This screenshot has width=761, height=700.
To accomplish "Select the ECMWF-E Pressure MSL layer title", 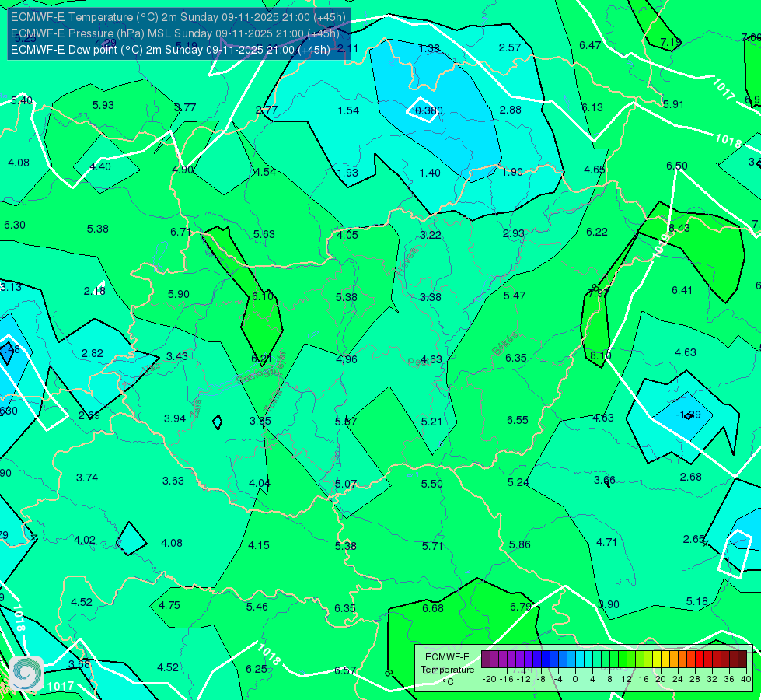I will coord(175,33).
